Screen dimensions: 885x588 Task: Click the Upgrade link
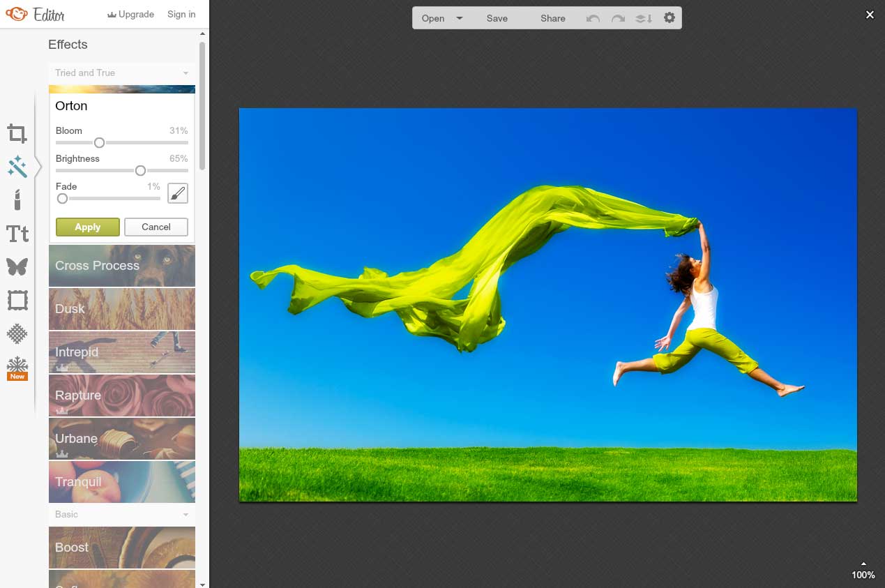[x=130, y=14]
